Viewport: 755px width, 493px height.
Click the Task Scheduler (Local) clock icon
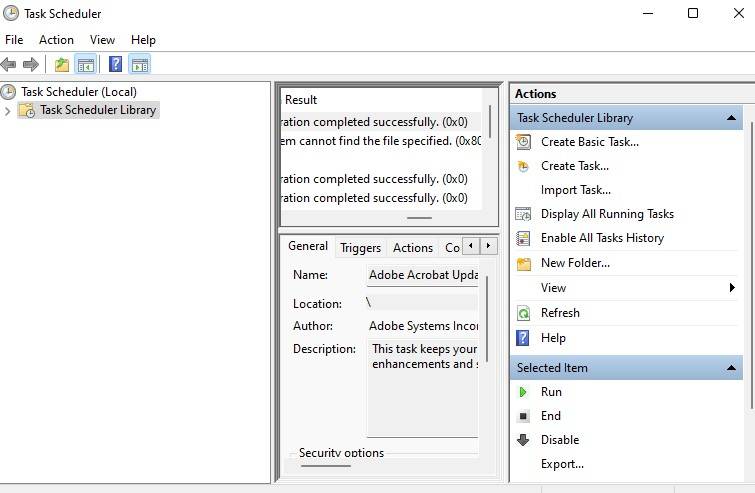8,91
